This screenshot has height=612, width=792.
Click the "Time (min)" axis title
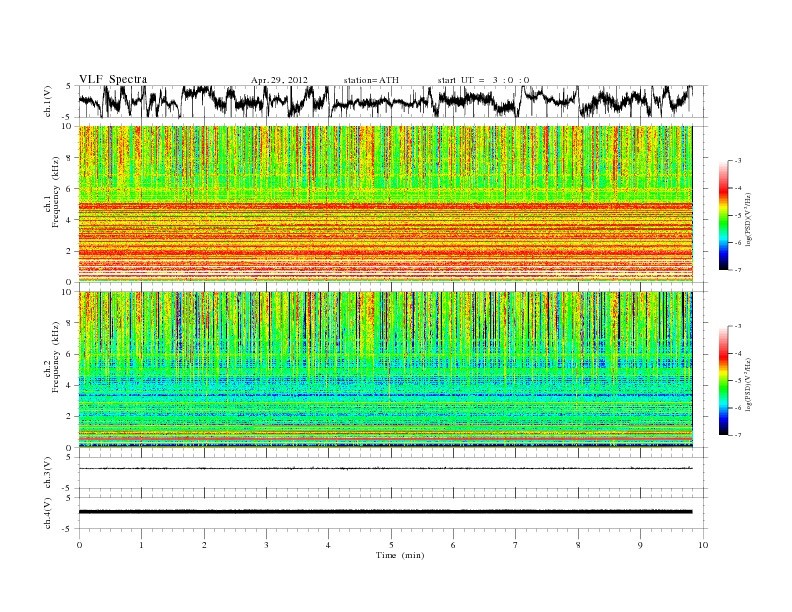click(400, 555)
